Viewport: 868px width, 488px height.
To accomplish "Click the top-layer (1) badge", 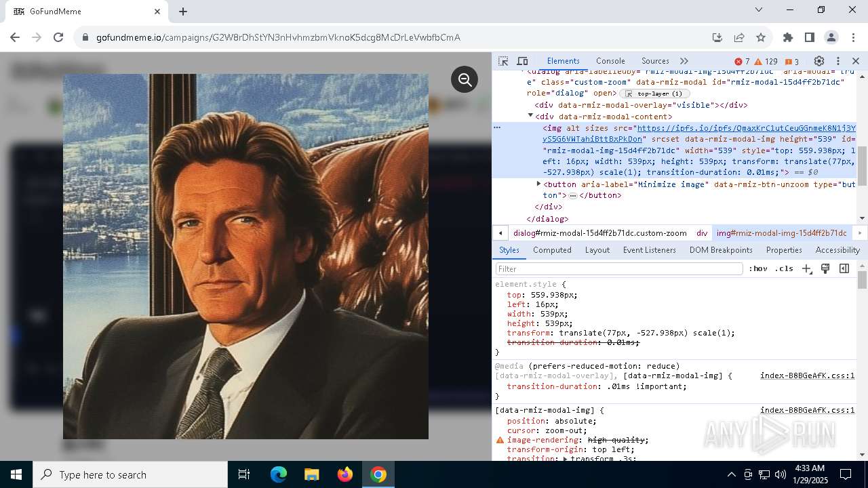I will click(654, 94).
